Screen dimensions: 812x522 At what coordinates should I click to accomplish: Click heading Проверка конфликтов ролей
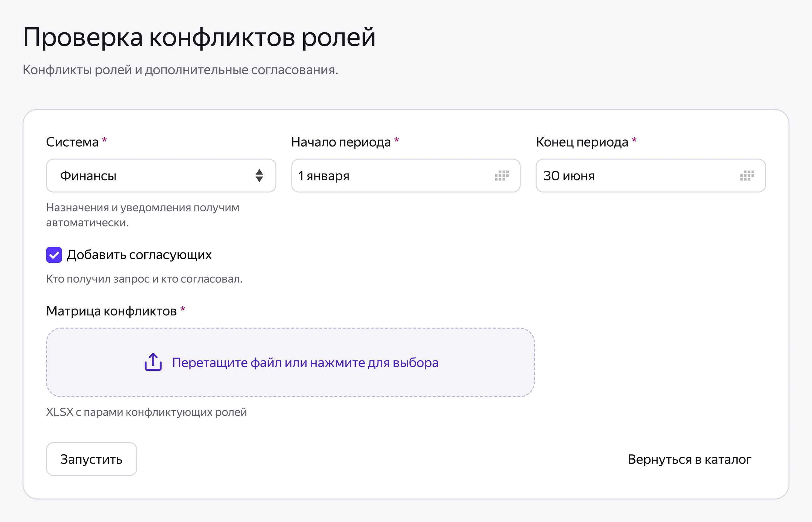point(199,37)
